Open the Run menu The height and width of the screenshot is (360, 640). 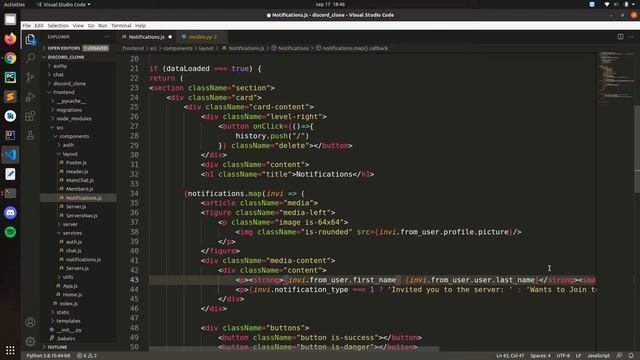[x=102, y=26]
